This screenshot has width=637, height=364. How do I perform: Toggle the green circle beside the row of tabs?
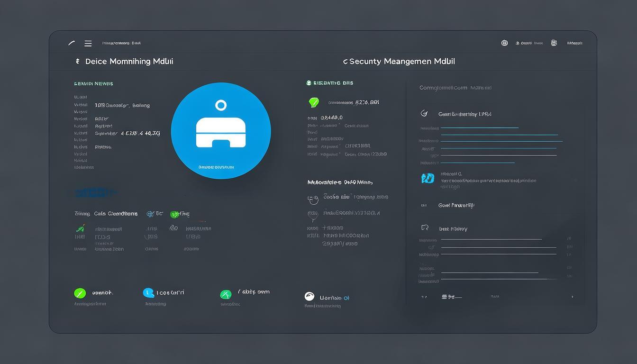point(174,214)
